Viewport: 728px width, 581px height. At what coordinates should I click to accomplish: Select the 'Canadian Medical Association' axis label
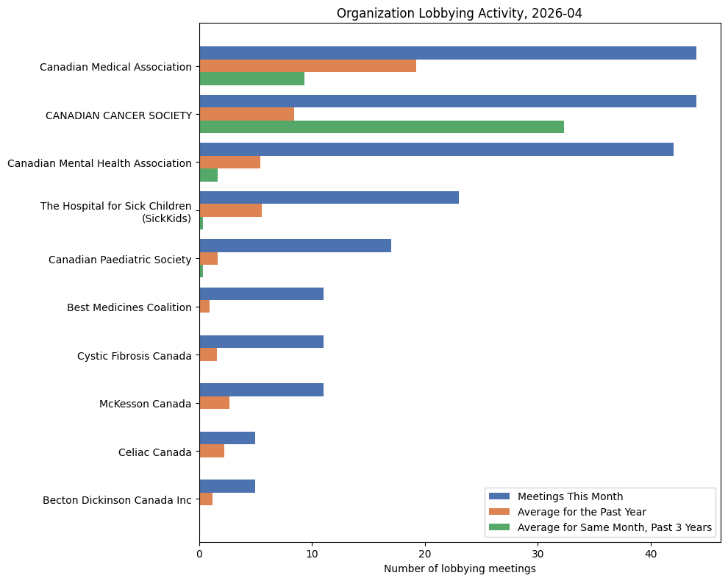[115, 67]
